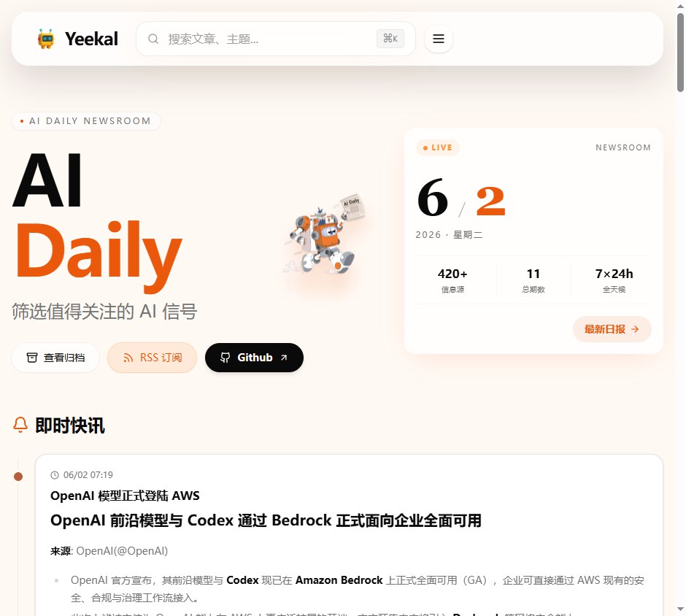Click the 2026 · 星期二 date text
The width and height of the screenshot is (686, 616).
pos(449,235)
